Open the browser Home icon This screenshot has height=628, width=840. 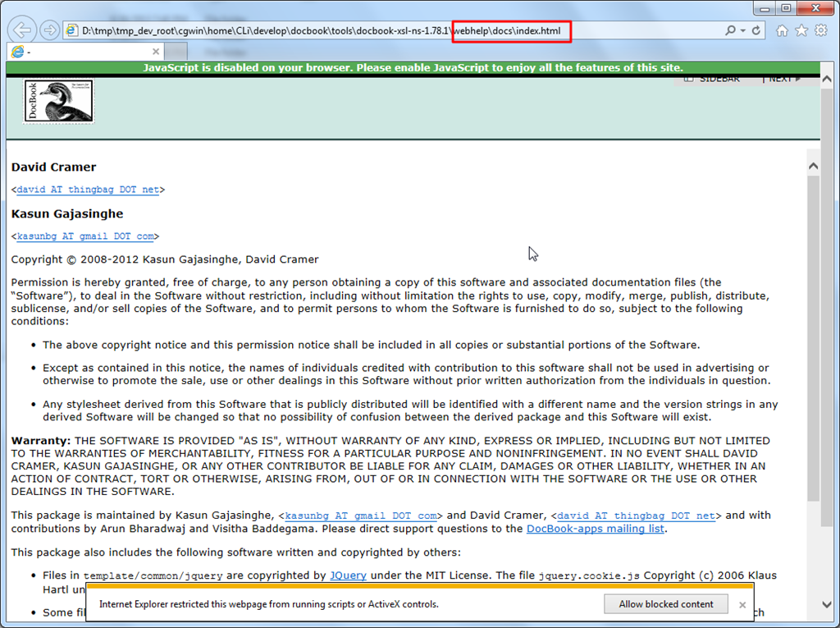pos(782,30)
